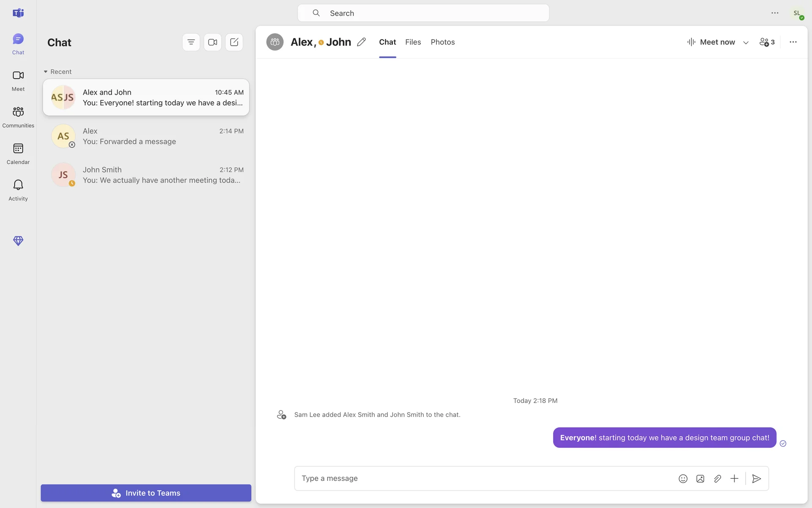
Task: Collapse the Recent chats section
Action: pyautogui.click(x=46, y=72)
